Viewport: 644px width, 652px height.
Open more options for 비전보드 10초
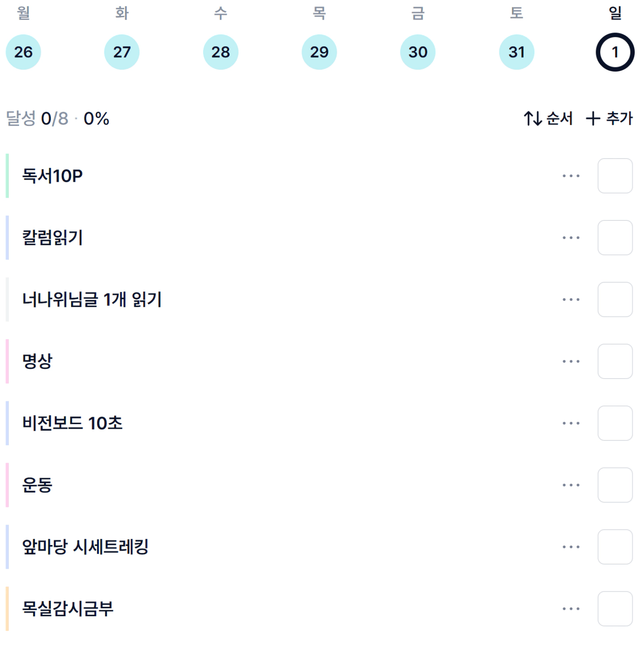[x=571, y=423]
